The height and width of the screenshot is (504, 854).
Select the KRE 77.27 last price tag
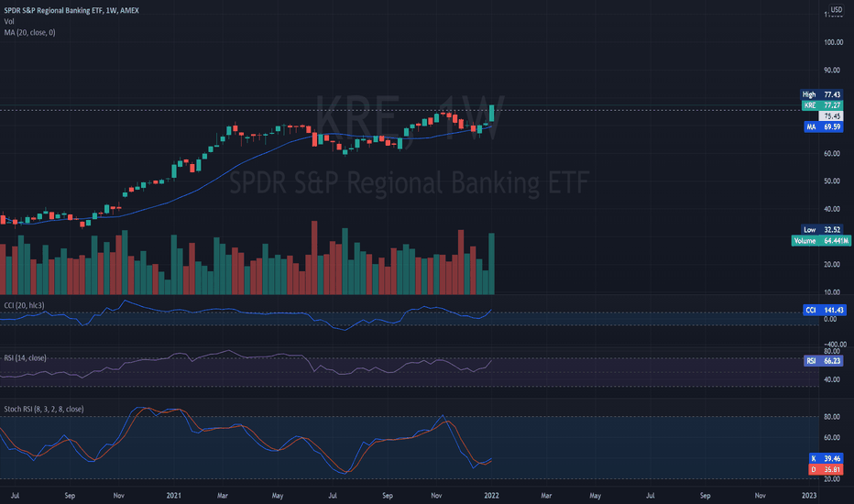coord(823,105)
